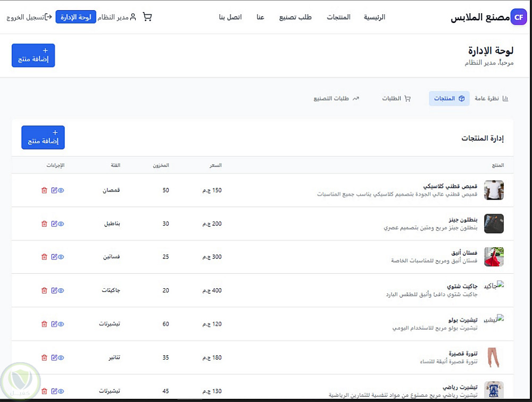Delete the جاكيت شتوي product
The image size is (532, 402).
[44, 290]
